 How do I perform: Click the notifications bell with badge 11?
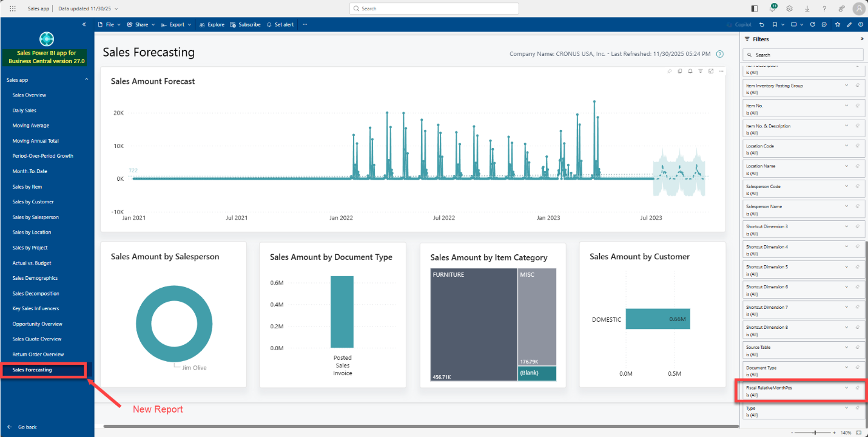(772, 8)
